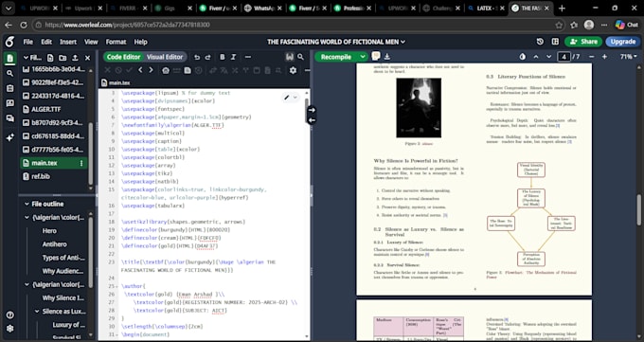Open the 71% zoom level dropdown
This screenshot has height=342, width=644.
point(629,57)
